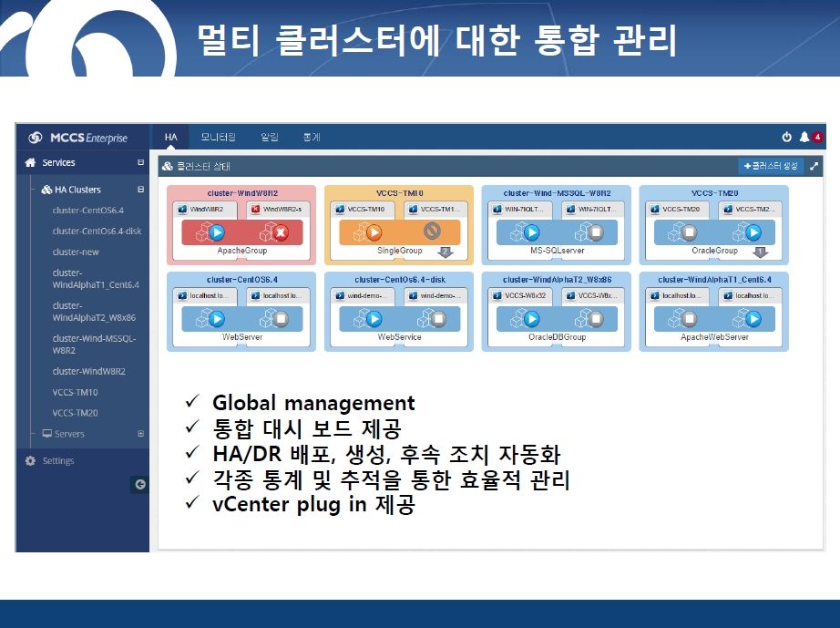This screenshot has width=840, height=628.
Task: Click the arrow badge 1 on VCCS-TM20
Action: 760,252
